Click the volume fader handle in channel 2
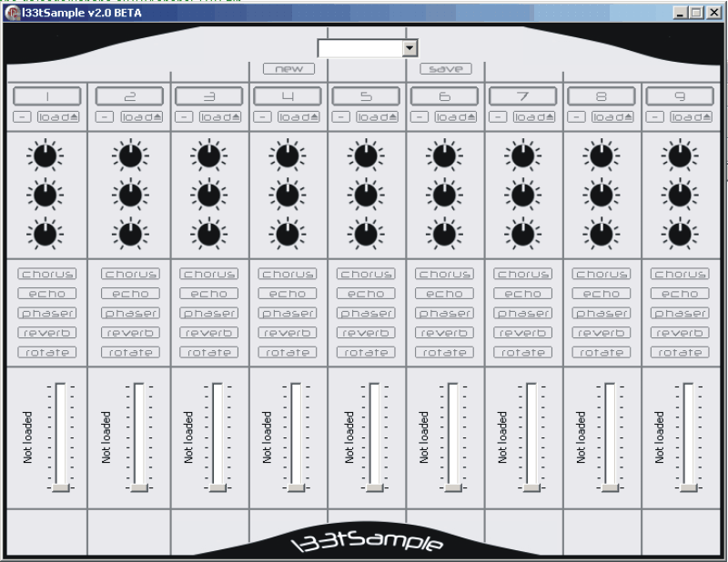The image size is (728, 562). 138,487
